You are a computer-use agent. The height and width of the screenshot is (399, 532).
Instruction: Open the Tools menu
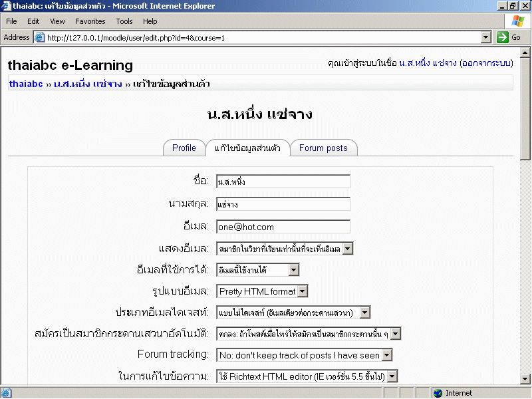(x=124, y=21)
